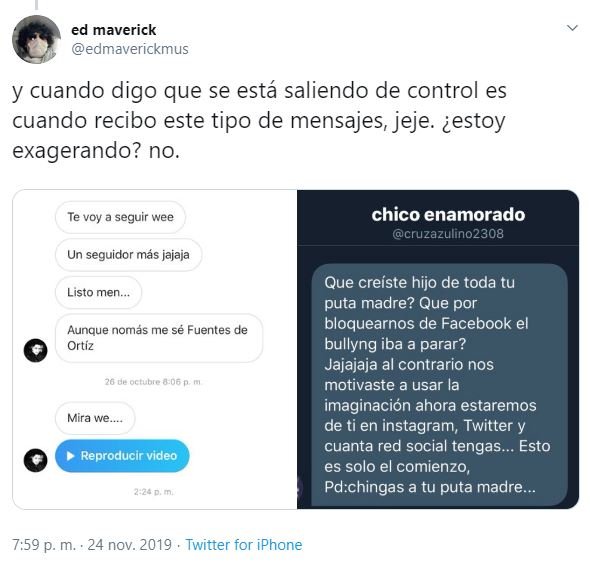
Task: Click the tweet text about mensajes
Action: tap(260, 120)
